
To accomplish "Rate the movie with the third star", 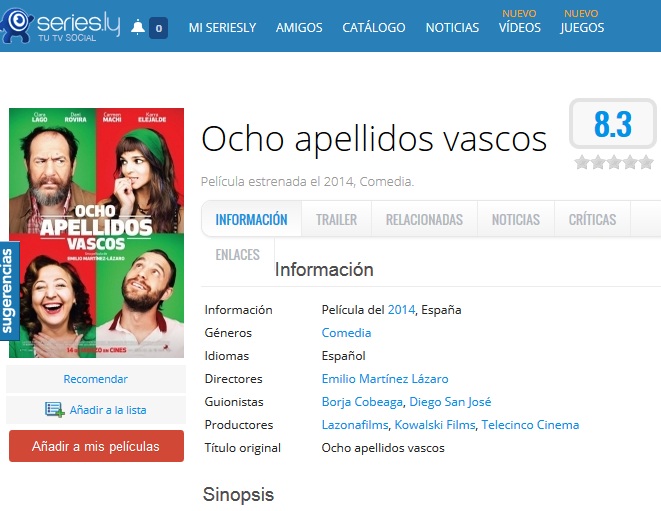I will 614,162.
